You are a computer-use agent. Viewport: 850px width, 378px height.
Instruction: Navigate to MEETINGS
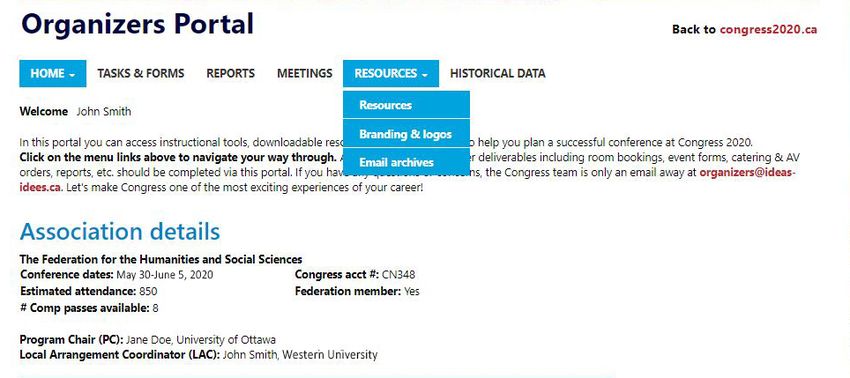coord(305,73)
